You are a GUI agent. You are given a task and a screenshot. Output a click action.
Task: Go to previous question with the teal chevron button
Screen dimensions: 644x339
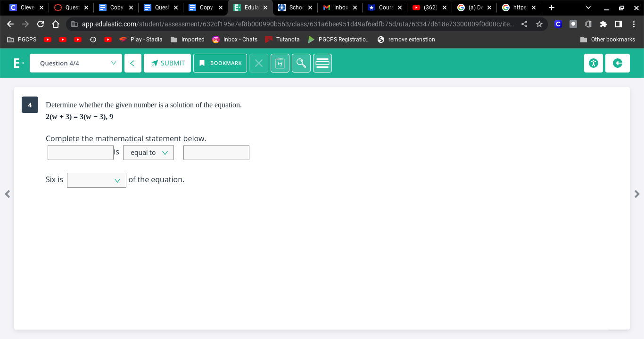pyautogui.click(x=132, y=63)
